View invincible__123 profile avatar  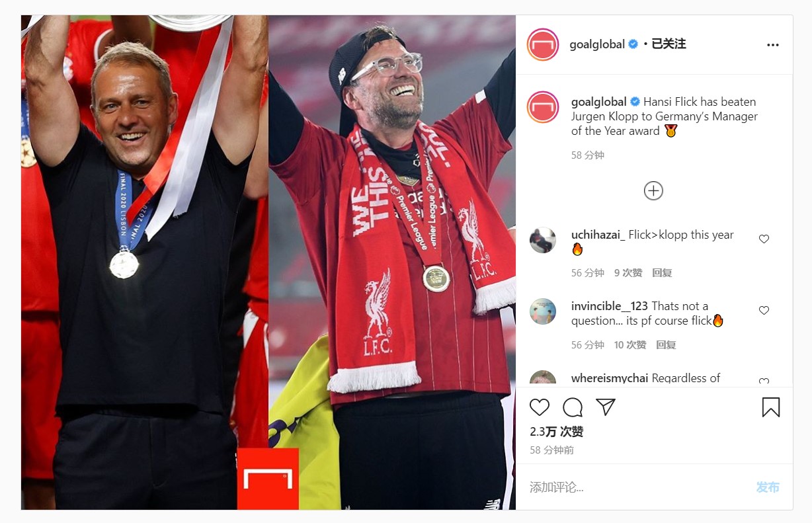tap(543, 311)
